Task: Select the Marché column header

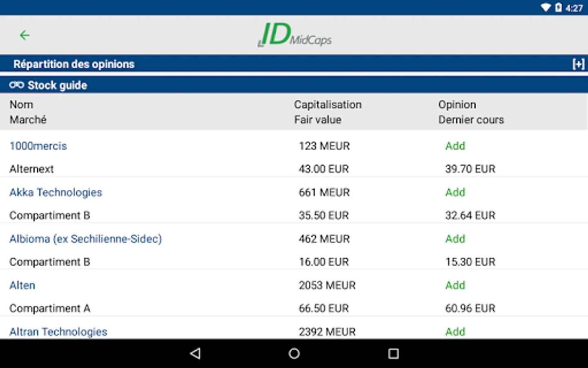Action: tap(28, 120)
